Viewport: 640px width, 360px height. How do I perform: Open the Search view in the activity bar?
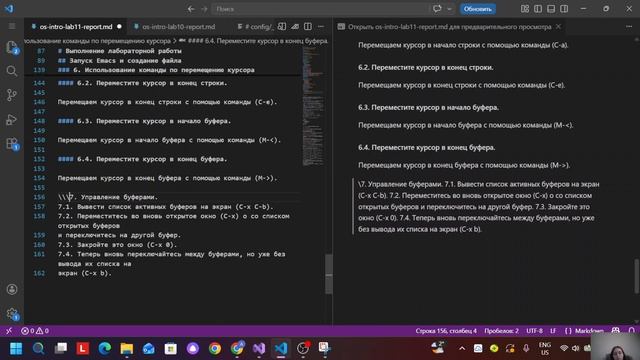pyautogui.click(x=12, y=71)
